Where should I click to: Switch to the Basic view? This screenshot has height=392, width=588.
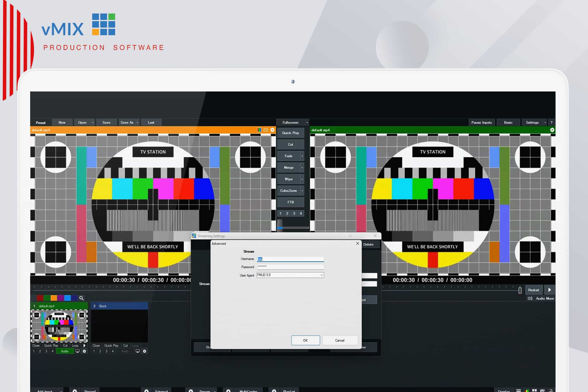coord(508,123)
